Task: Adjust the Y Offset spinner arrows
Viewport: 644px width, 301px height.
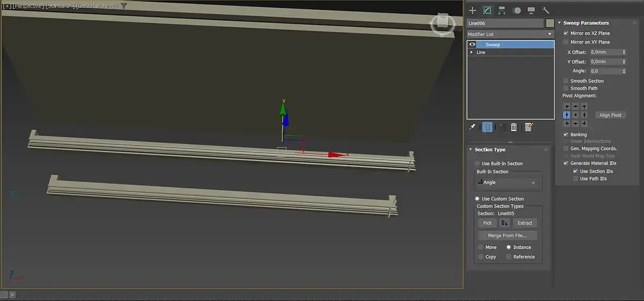Action: [x=624, y=62]
